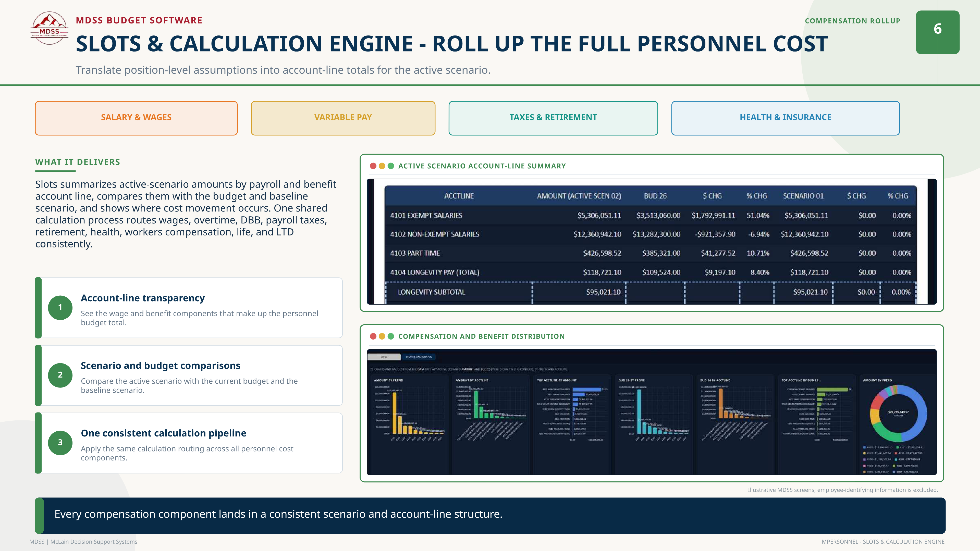Screen dimensions: 980x551
Task: Click the green circle numbered 2
Action: 60,375
